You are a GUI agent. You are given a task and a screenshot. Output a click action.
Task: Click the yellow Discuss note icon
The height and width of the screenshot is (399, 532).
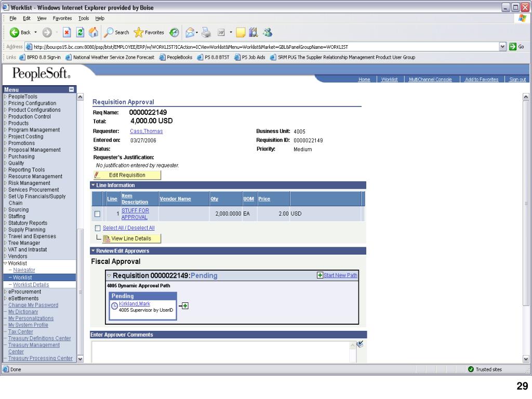tap(241, 33)
